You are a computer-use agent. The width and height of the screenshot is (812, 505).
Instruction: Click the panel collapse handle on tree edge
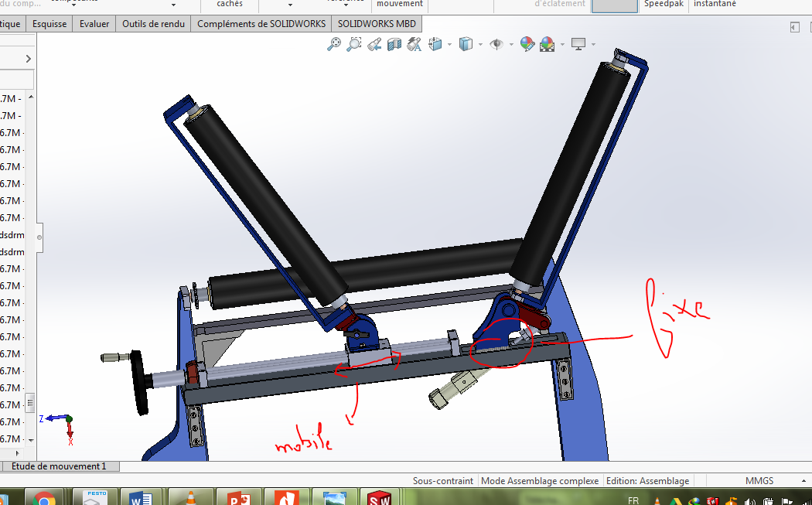point(39,237)
